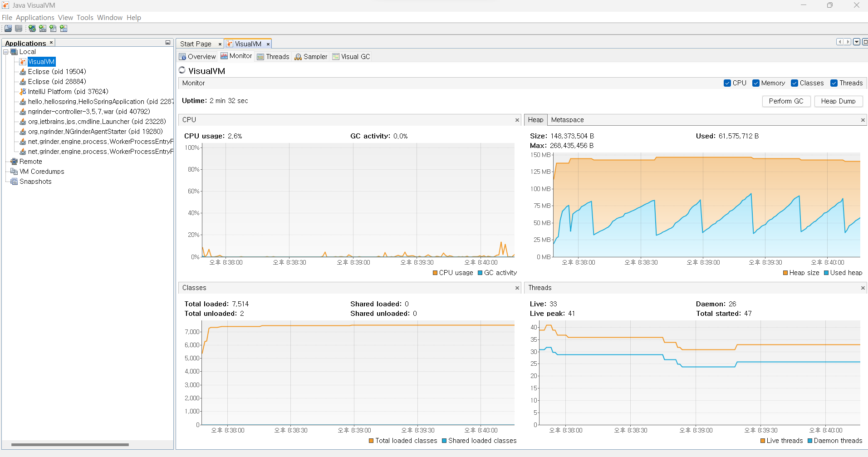
Task: Close the CPU chart panel
Action: tap(517, 120)
